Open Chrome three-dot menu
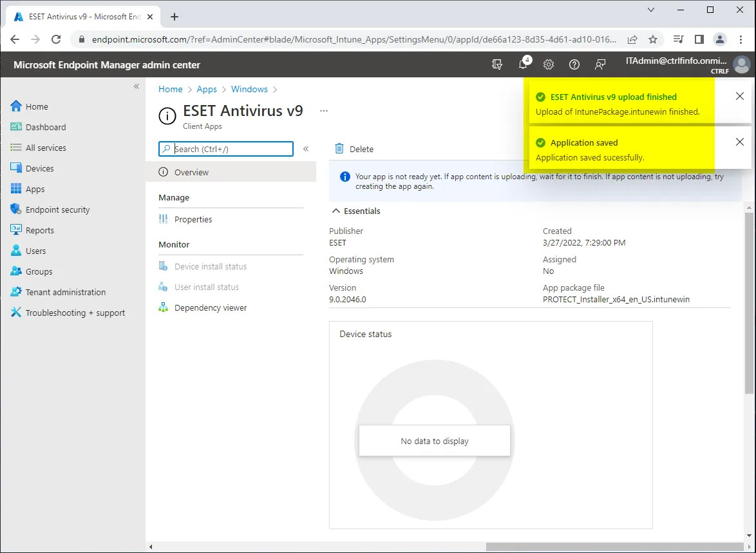Image resolution: width=756 pixels, height=553 pixels. tap(741, 39)
